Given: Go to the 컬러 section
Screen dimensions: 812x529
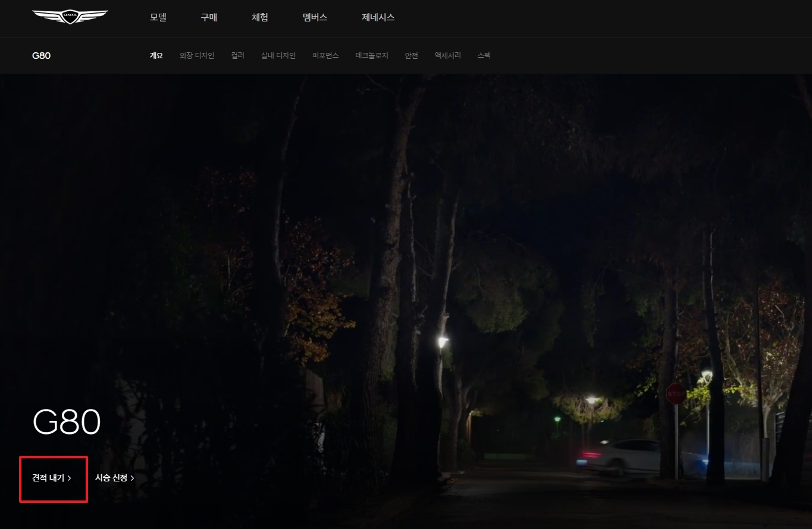Looking at the screenshot, I should click(x=238, y=55).
